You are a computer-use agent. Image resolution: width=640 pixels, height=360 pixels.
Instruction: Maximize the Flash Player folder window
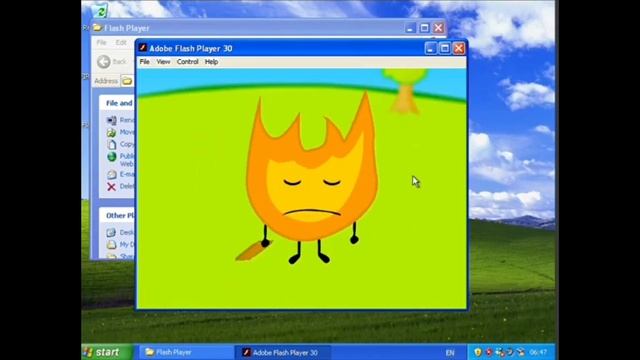coord(424,28)
